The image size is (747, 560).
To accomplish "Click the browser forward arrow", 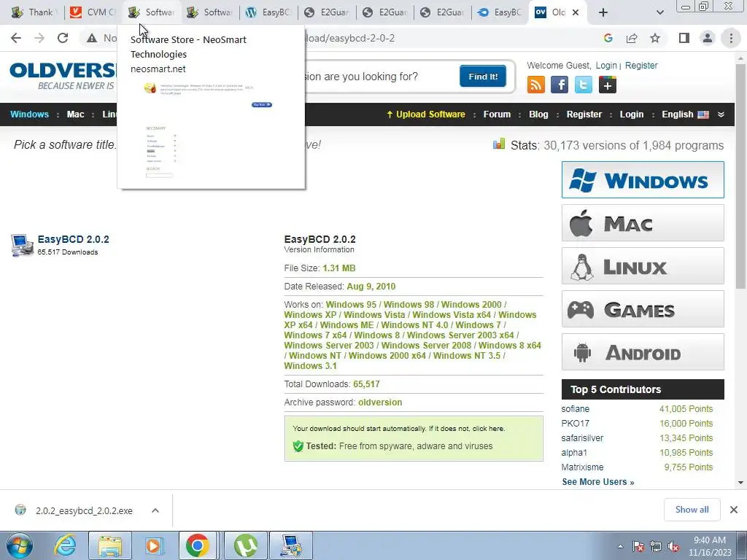I will 39,38.
